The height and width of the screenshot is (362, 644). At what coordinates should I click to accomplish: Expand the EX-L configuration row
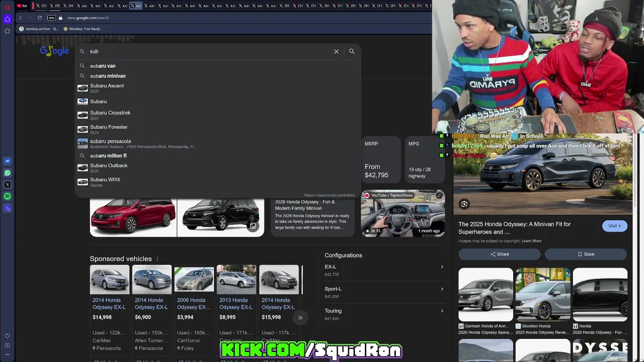[384, 270]
